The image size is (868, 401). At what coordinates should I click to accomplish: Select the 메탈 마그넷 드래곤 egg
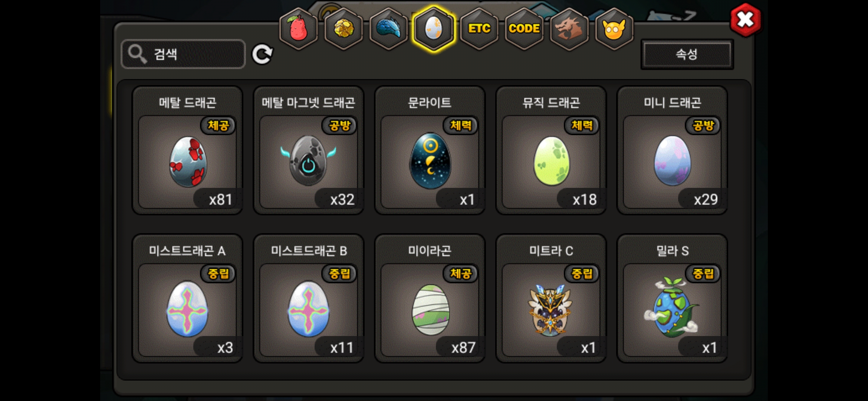click(x=309, y=150)
